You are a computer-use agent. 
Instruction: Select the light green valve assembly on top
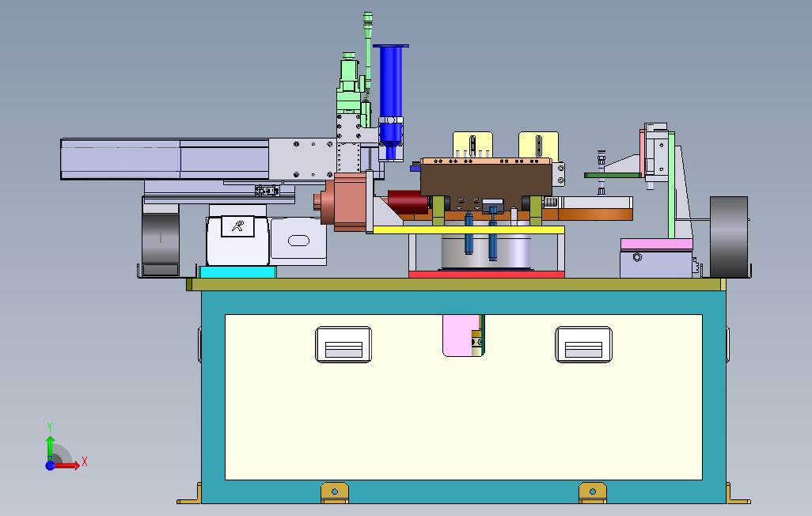pyautogui.click(x=349, y=83)
